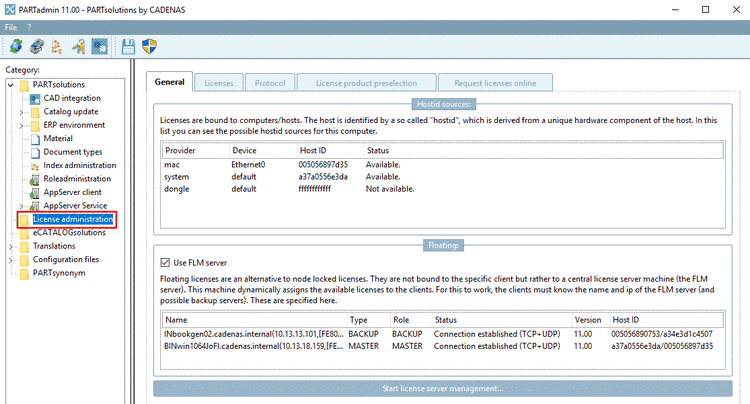Click the highlighted gears configuration toolbar icon
Viewport: 750px width, 404px height.
[x=99, y=47]
